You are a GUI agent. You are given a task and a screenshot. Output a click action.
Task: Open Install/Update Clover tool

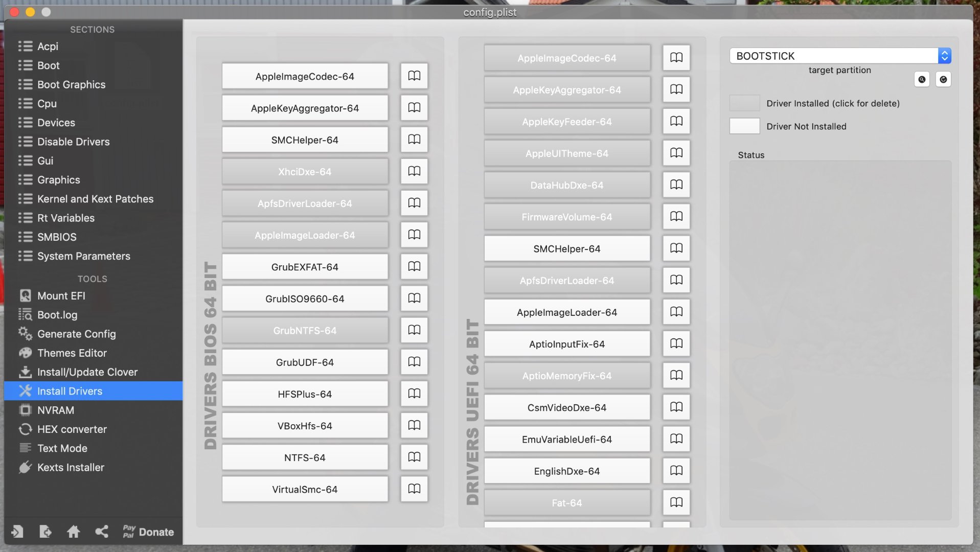coord(93,372)
